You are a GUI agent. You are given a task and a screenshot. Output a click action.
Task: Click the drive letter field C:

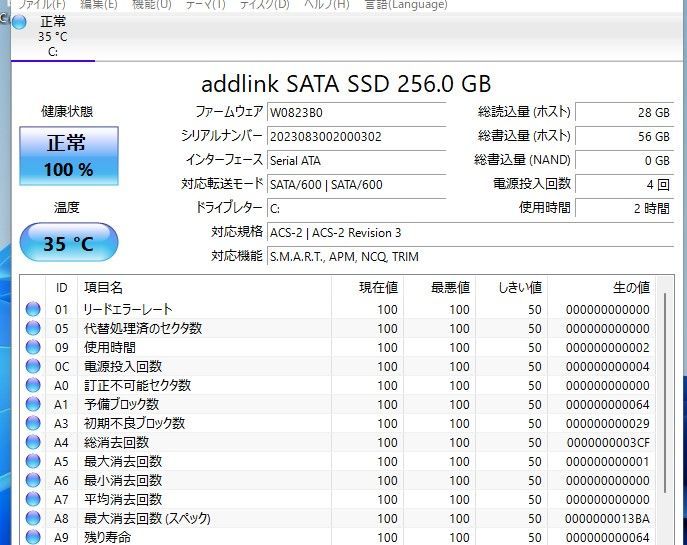[x=357, y=209]
